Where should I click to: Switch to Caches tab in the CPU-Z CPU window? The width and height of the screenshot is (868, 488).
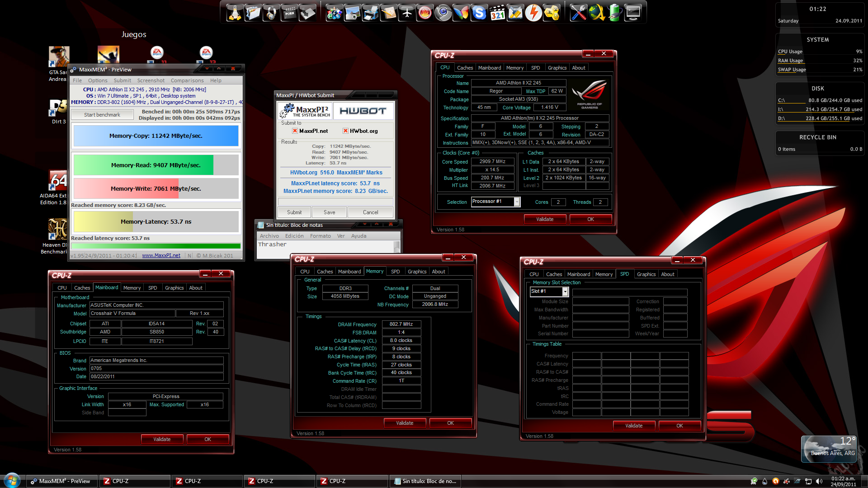click(x=465, y=68)
